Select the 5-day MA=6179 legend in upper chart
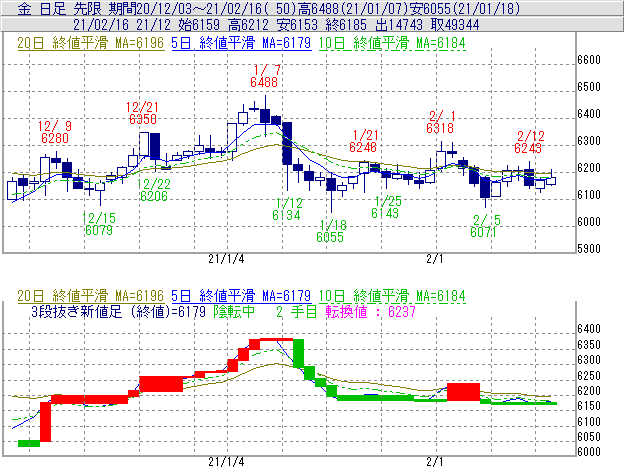 242,43
